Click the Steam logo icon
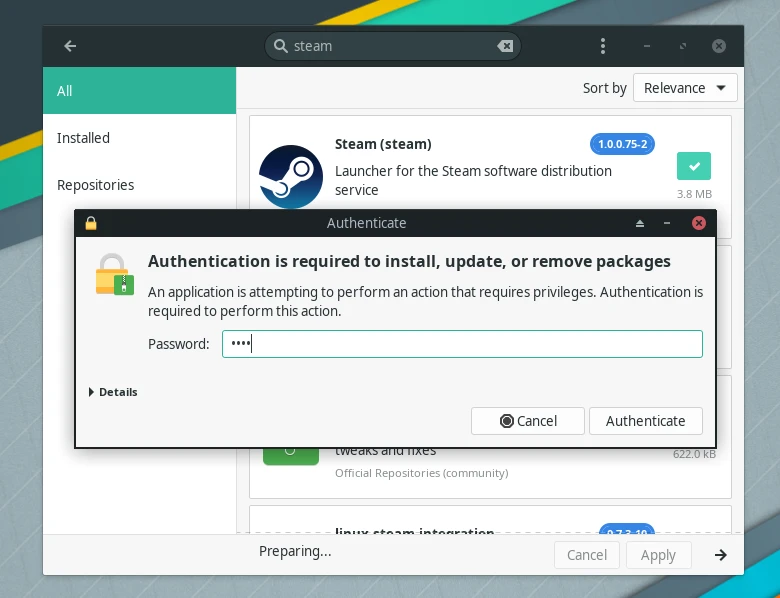The image size is (780, 598). [291, 177]
